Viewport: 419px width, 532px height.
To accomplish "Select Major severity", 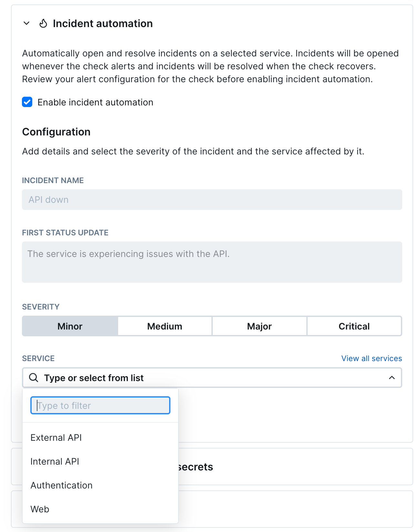I will [259, 326].
